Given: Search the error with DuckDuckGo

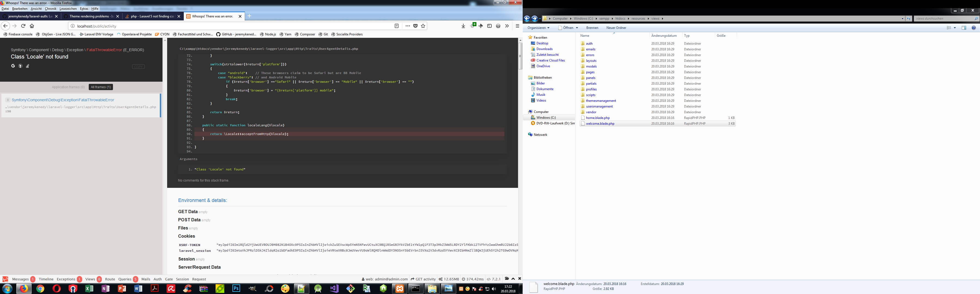Looking at the screenshot, I should [20, 66].
